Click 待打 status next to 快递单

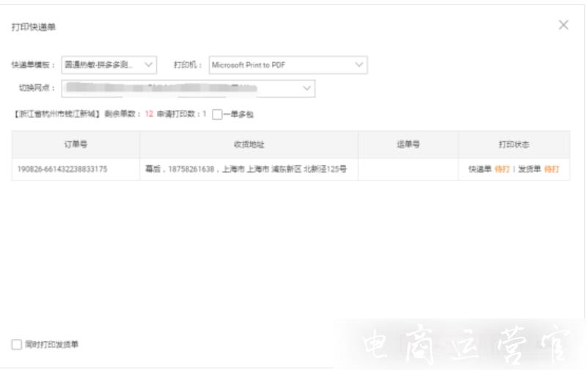tap(501, 169)
